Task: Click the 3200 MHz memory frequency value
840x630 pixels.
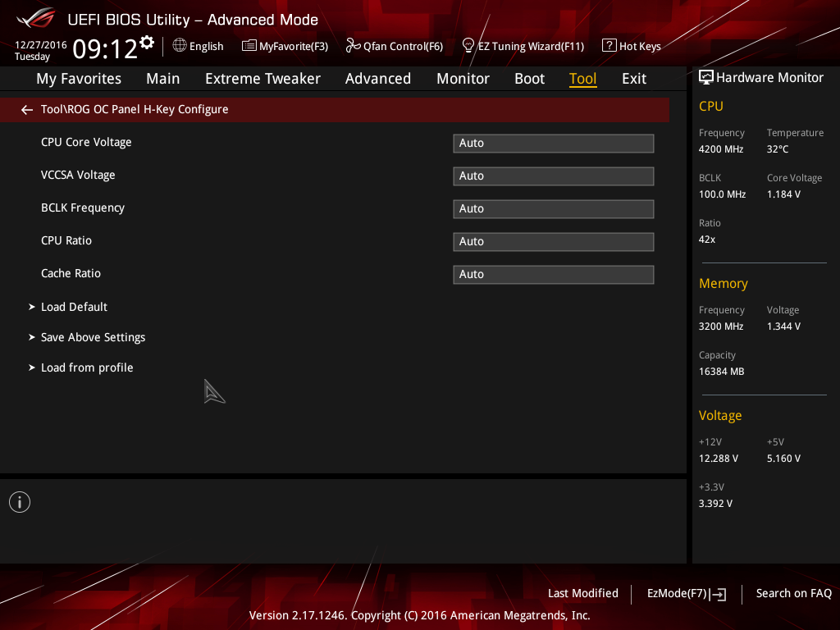Action: pos(721,326)
